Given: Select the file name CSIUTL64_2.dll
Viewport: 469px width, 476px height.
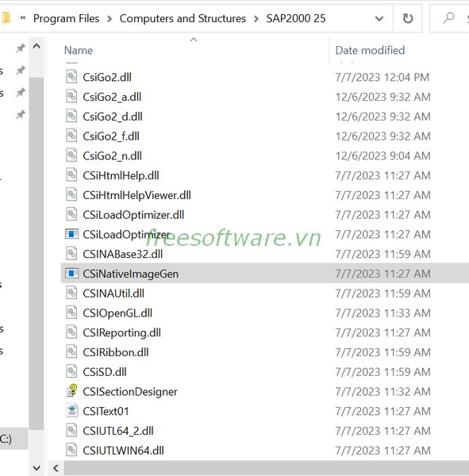Looking at the screenshot, I should coord(118,431).
